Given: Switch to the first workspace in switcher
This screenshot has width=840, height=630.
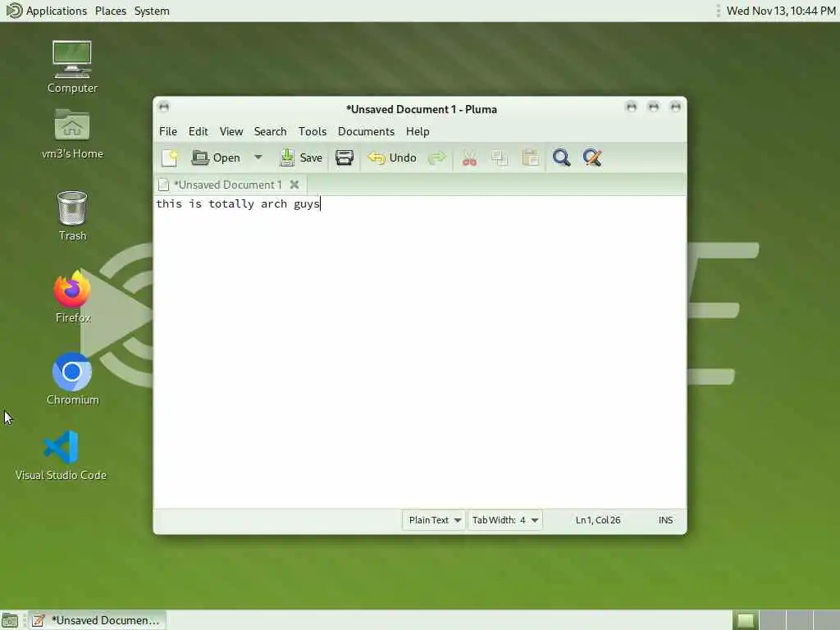Looking at the screenshot, I should point(745,620).
